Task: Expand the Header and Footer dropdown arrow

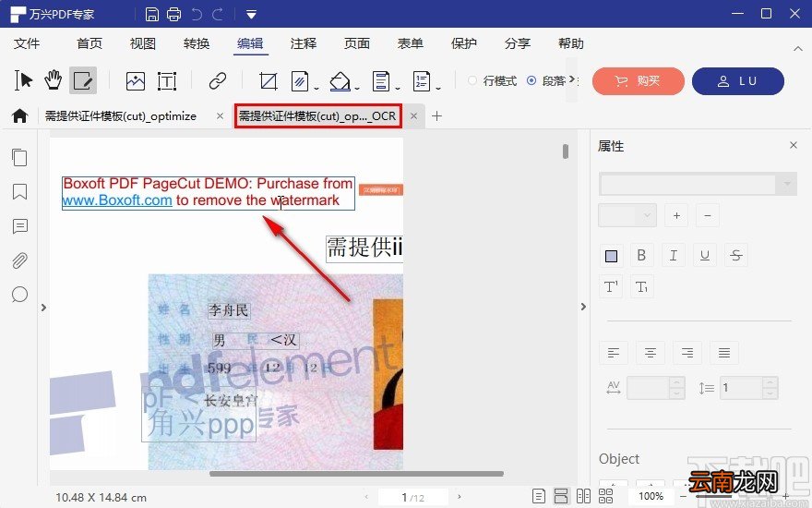Action: 397,89
